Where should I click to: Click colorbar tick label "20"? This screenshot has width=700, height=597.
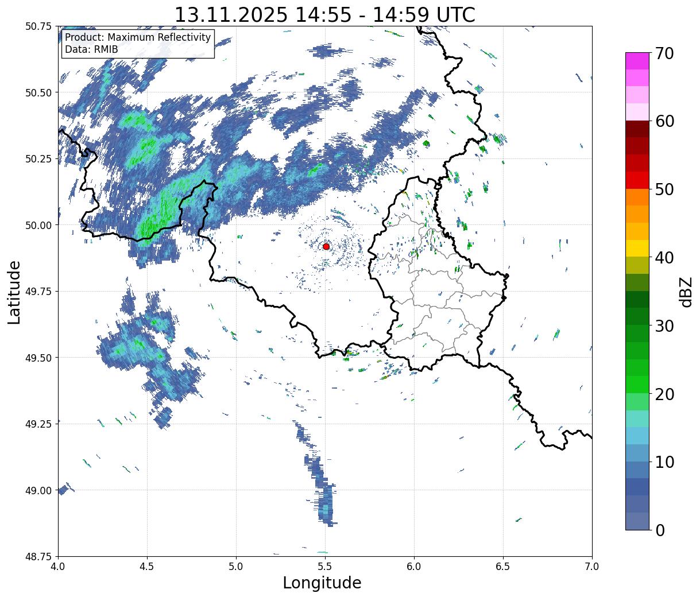pyautogui.click(x=664, y=394)
